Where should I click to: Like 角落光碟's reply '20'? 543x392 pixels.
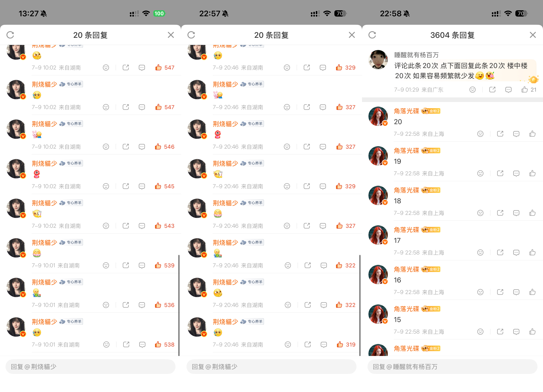[532, 134]
